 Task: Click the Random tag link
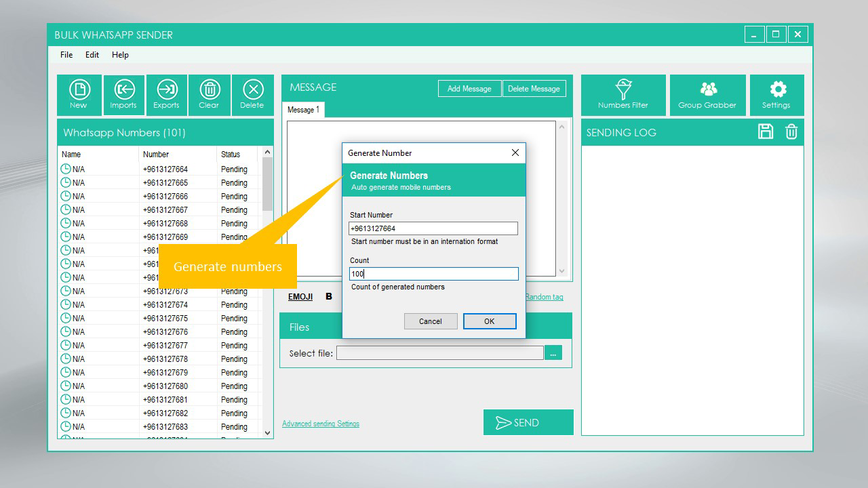pyautogui.click(x=544, y=297)
